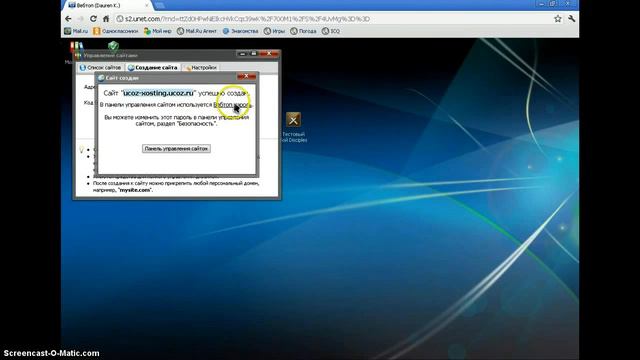The image size is (640, 360).
Task: Open the Mail.Ru Агент bookmark
Action: click(x=197, y=31)
